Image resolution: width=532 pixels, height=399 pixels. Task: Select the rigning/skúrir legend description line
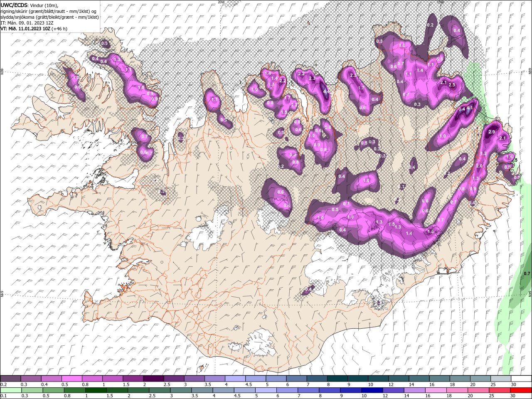pyautogui.click(x=49, y=11)
